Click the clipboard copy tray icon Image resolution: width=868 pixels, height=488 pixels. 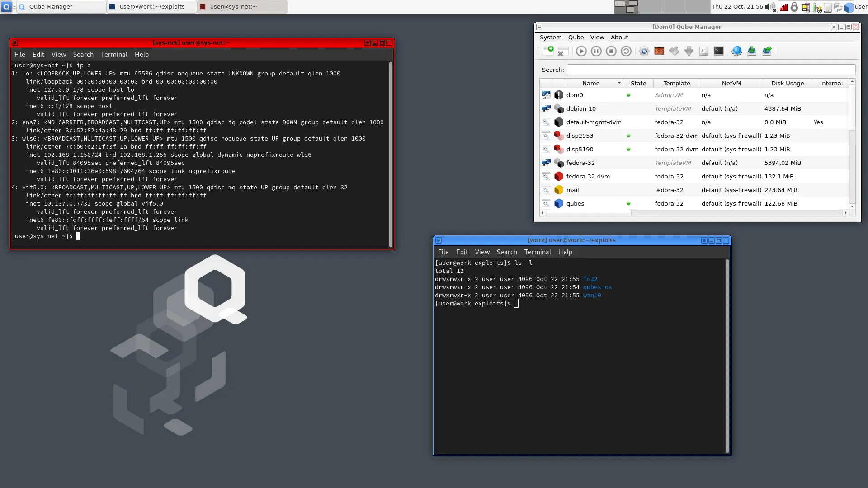tap(838, 7)
